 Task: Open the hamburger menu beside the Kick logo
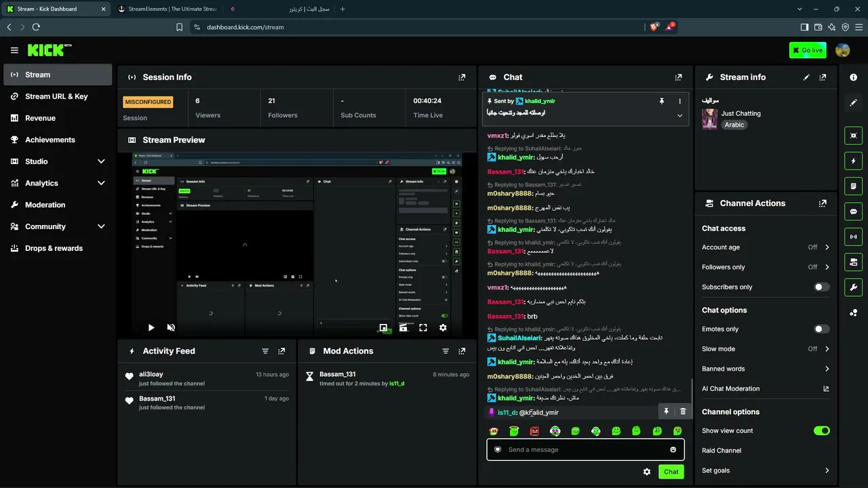14,50
